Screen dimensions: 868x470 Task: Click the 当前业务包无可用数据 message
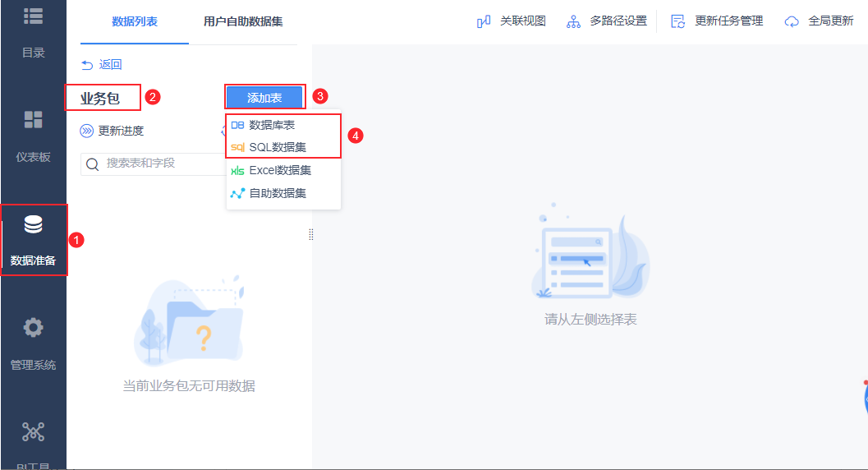coord(189,386)
